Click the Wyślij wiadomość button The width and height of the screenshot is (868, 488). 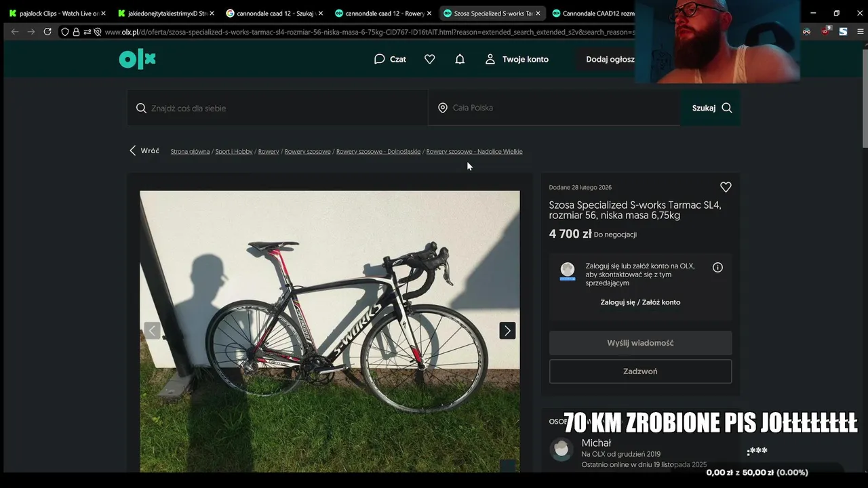point(640,343)
